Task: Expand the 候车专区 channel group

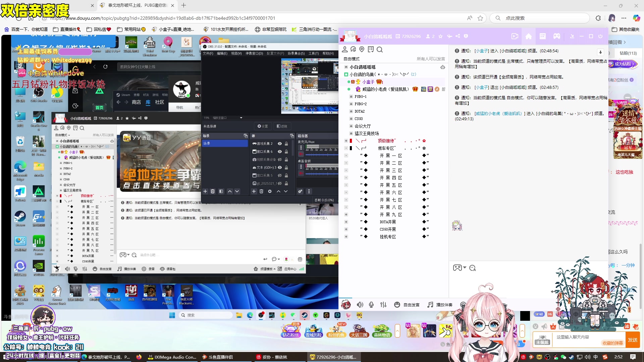Action: pyautogui.click(x=346, y=148)
